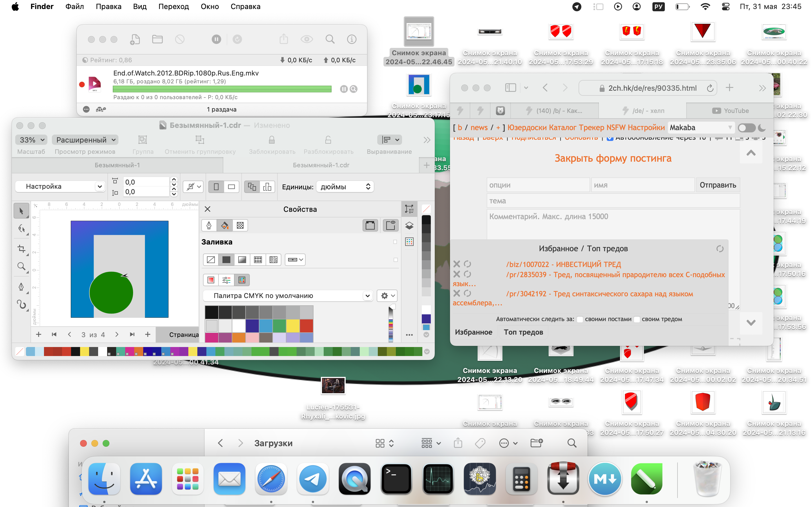Toggle the 2ch dark mode switch
The width and height of the screenshot is (812, 507).
[x=747, y=128]
